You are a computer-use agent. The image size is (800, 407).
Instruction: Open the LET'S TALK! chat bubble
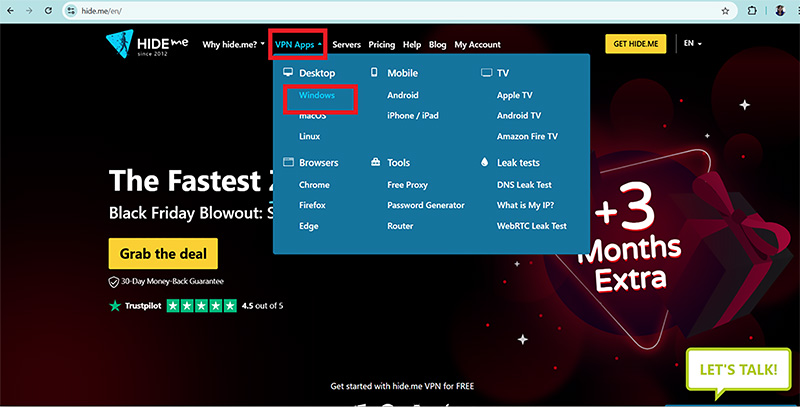pyautogui.click(x=738, y=370)
